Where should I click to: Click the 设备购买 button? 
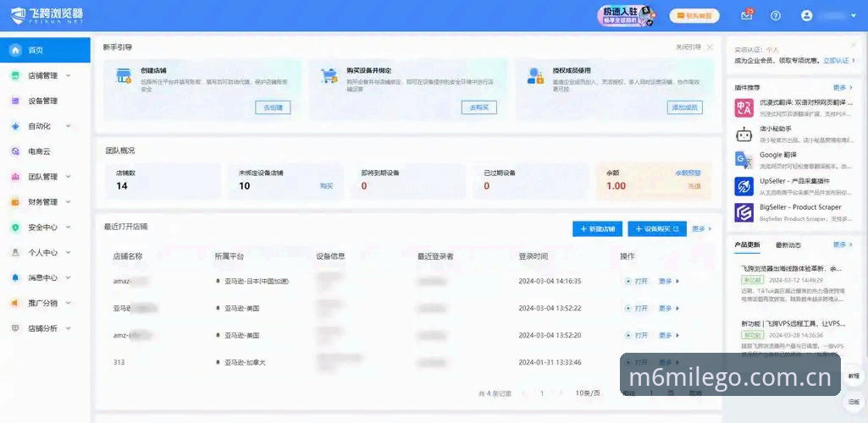click(657, 229)
